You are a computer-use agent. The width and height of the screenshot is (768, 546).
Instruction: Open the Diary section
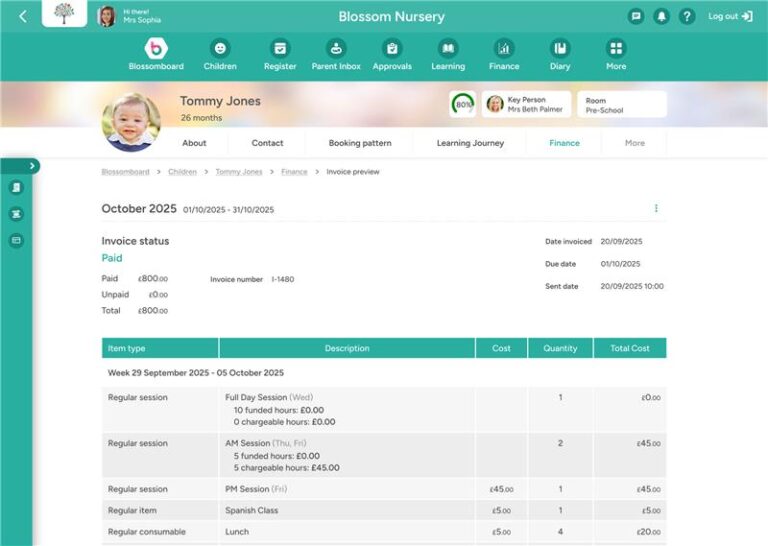tap(560, 54)
